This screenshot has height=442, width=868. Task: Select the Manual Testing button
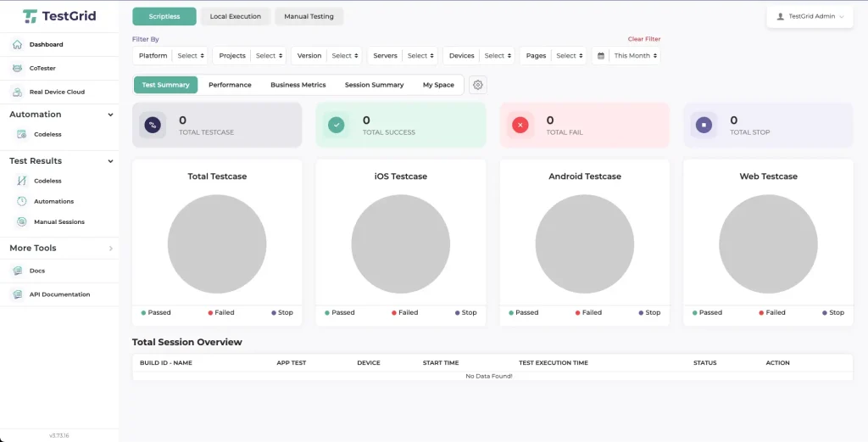309,17
